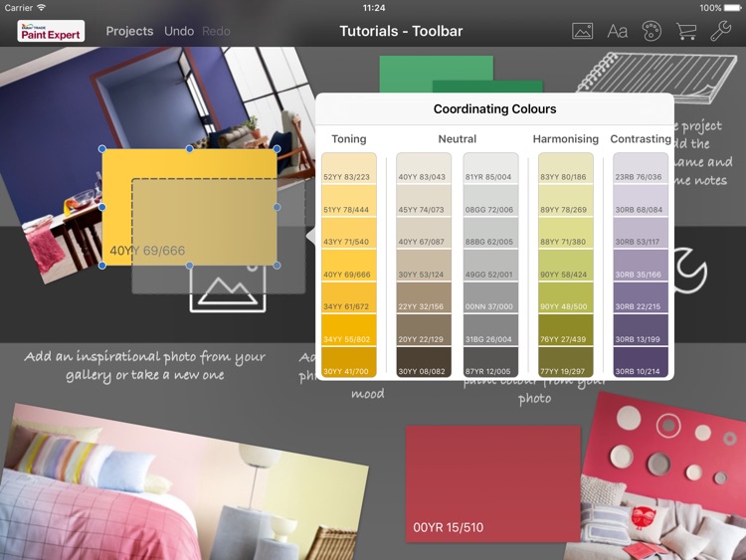Image resolution: width=746 pixels, height=560 pixels.
Task: Select Neutral swatch 40YY 83/043
Action: 424,168
